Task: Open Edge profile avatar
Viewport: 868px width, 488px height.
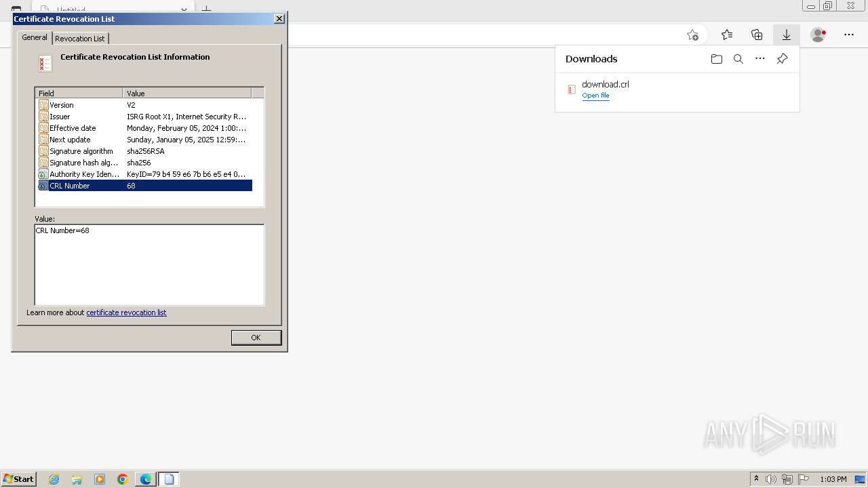Action: pyautogui.click(x=818, y=35)
